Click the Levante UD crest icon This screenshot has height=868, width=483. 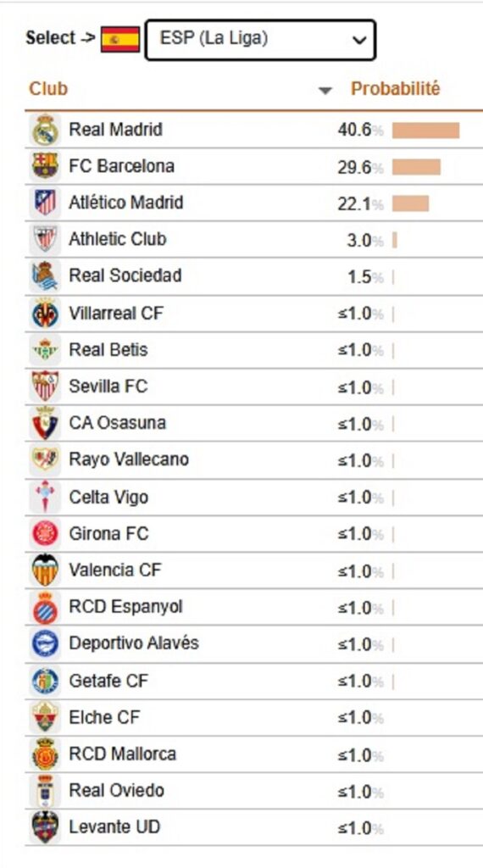(46, 827)
